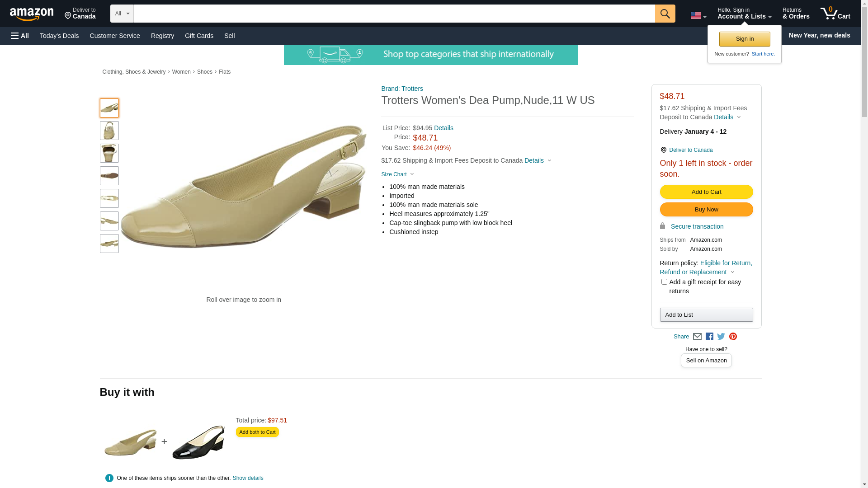This screenshot has height=488, width=868.
Task: Share product via email icon
Action: tap(697, 337)
